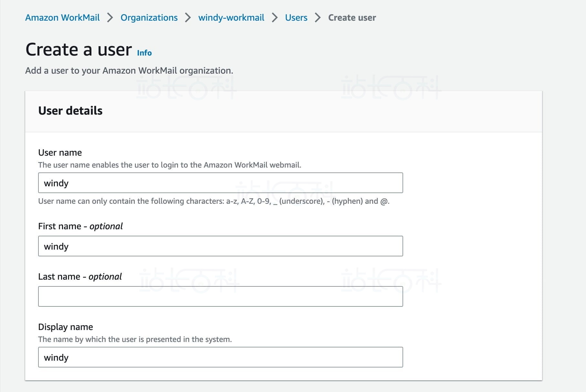Click the User details section header
The width and height of the screenshot is (586, 392).
(x=70, y=111)
